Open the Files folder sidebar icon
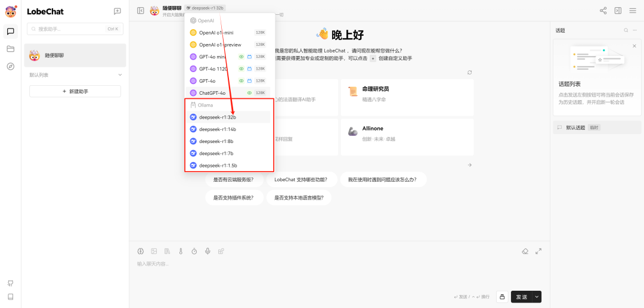 click(x=11, y=49)
